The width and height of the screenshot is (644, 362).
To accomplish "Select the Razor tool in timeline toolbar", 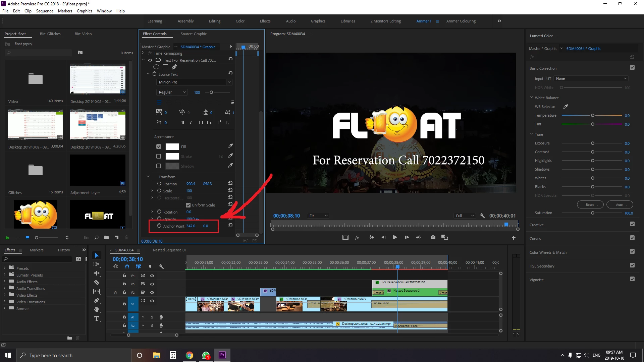I will pyautogui.click(x=97, y=282).
